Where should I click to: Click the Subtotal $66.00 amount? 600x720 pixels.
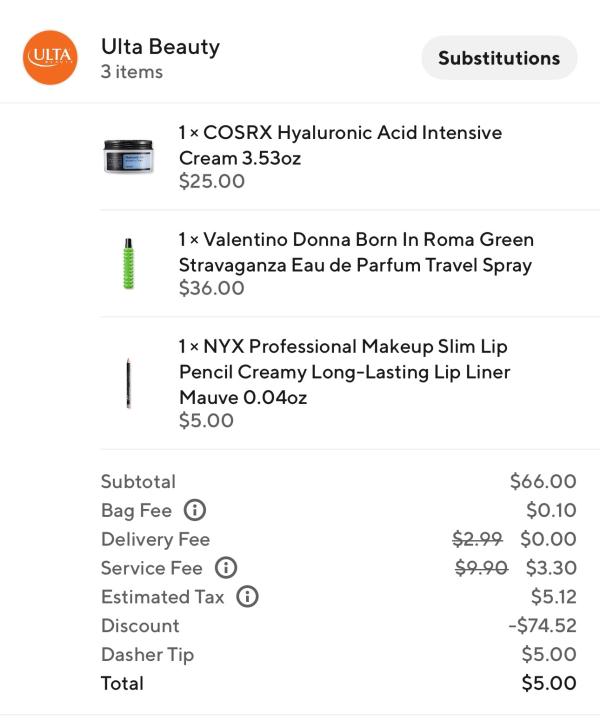(x=543, y=481)
